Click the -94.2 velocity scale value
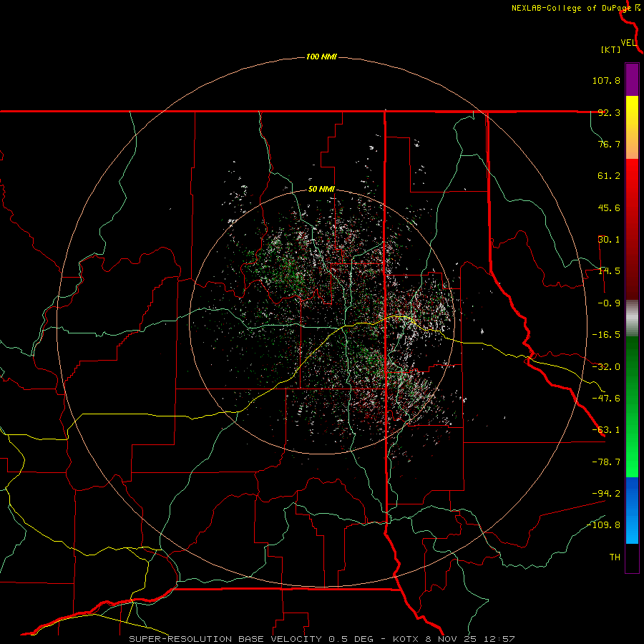 coord(606,493)
